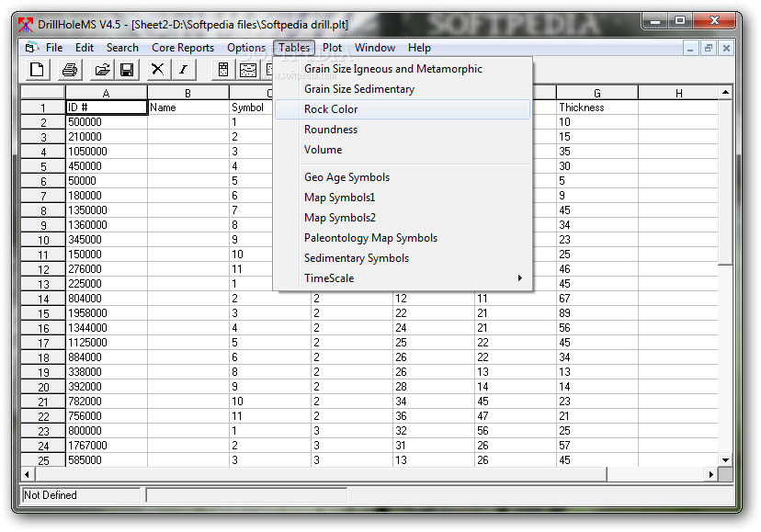The width and height of the screenshot is (761, 532).
Task: Click the X delete toolbar icon
Action: pos(158,70)
